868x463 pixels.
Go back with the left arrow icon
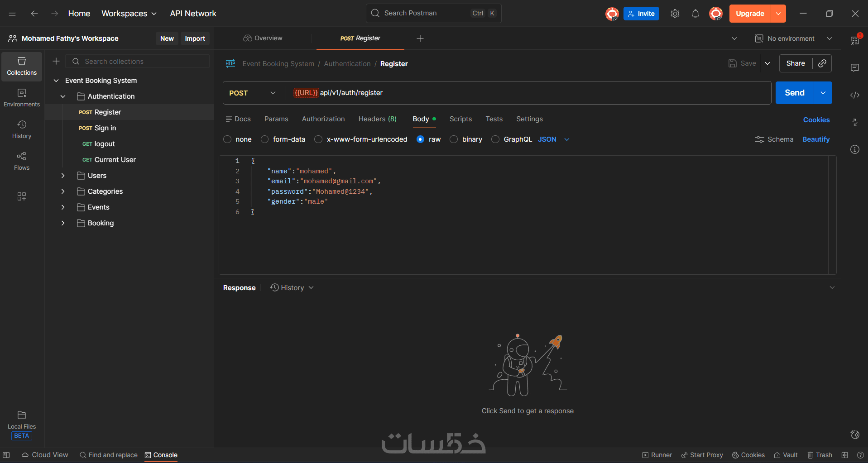(x=34, y=14)
